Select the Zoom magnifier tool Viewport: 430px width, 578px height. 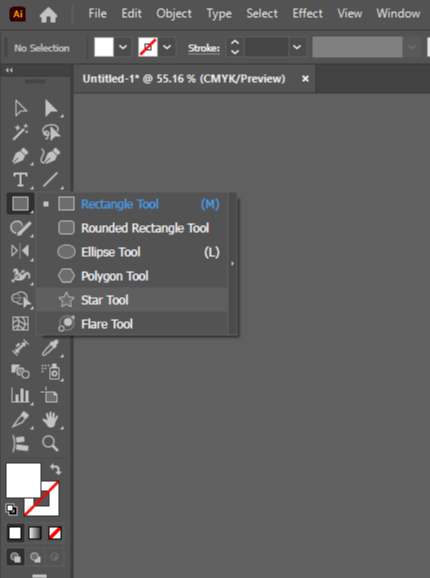[x=50, y=443]
